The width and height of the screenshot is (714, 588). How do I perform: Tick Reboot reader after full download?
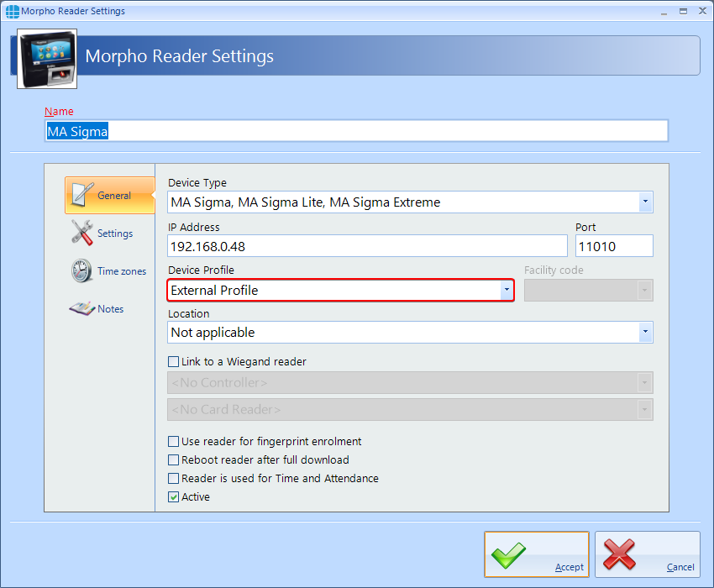tap(174, 460)
